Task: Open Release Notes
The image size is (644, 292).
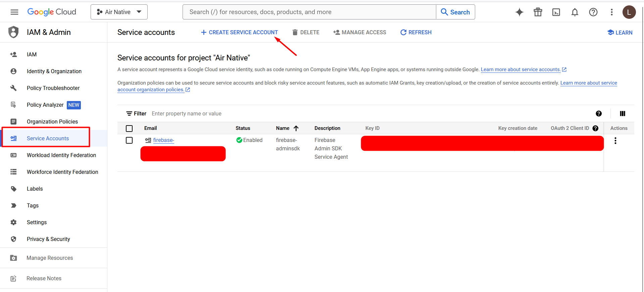Action: (44, 278)
